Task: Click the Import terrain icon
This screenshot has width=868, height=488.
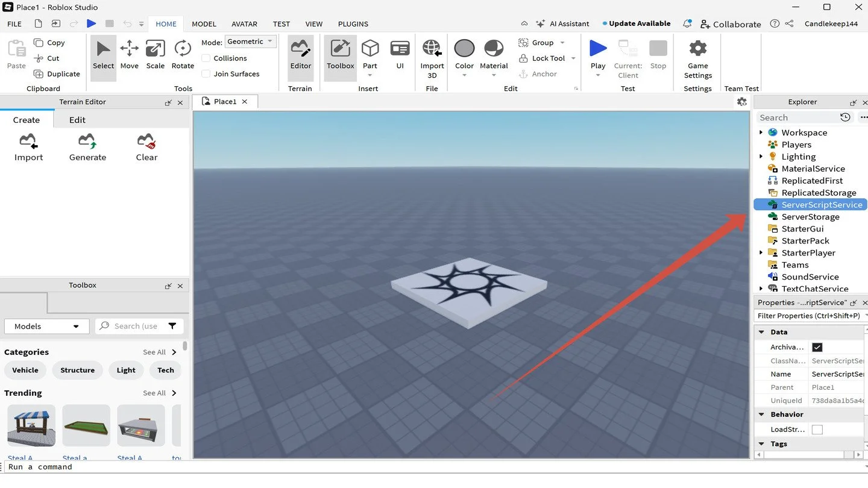Action: [x=28, y=142]
